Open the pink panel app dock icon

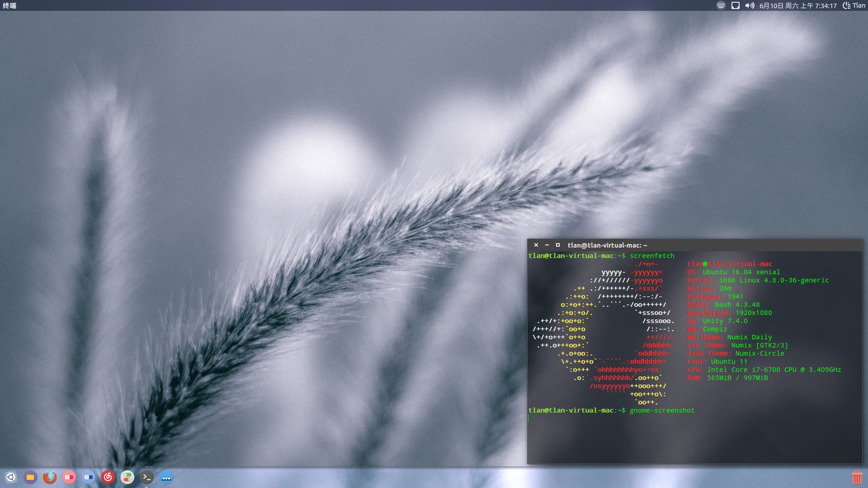(69, 477)
